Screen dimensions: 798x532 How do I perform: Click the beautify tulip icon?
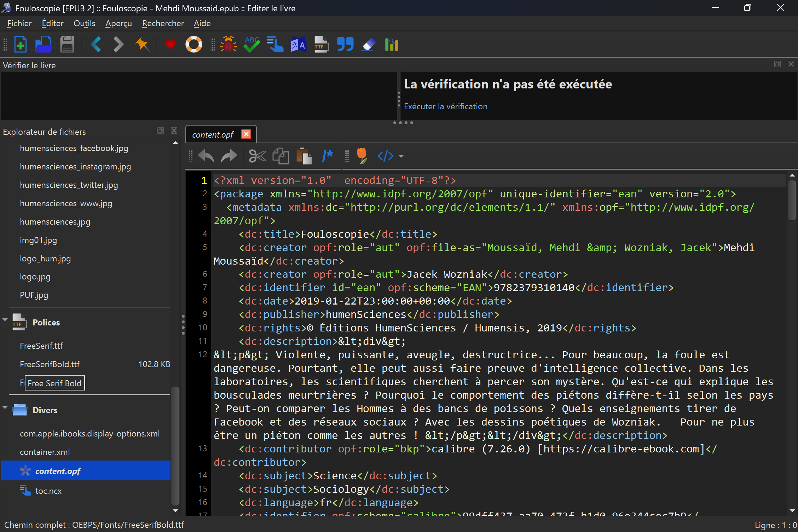[362, 156]
